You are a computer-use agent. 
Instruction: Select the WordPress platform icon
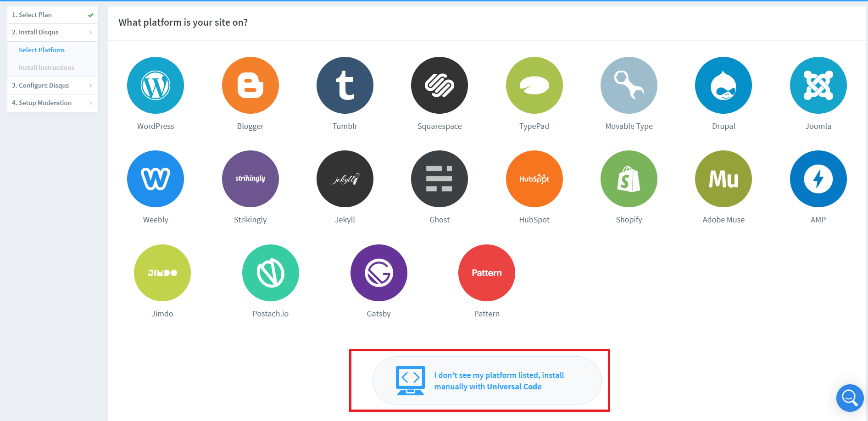[156, 85]
